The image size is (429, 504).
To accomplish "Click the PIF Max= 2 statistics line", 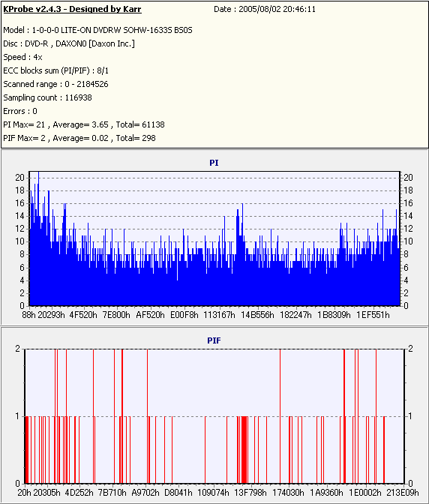I will click(x=79, y=138).
